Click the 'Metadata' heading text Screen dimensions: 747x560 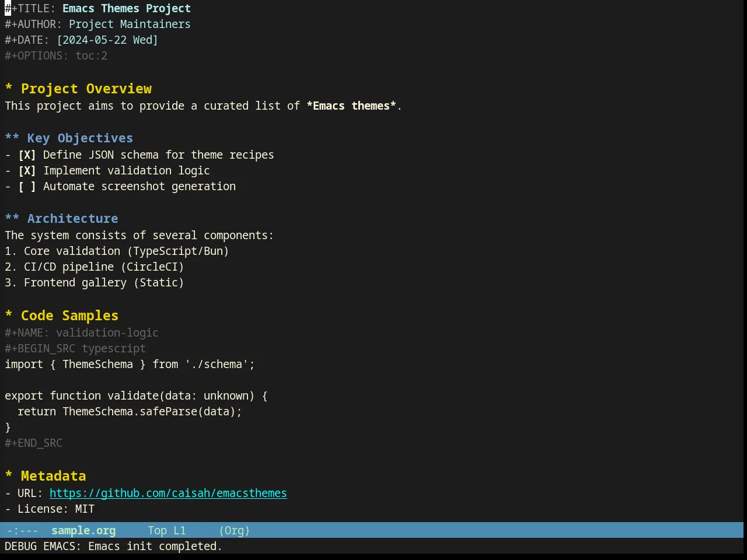(x=53, y=476)
